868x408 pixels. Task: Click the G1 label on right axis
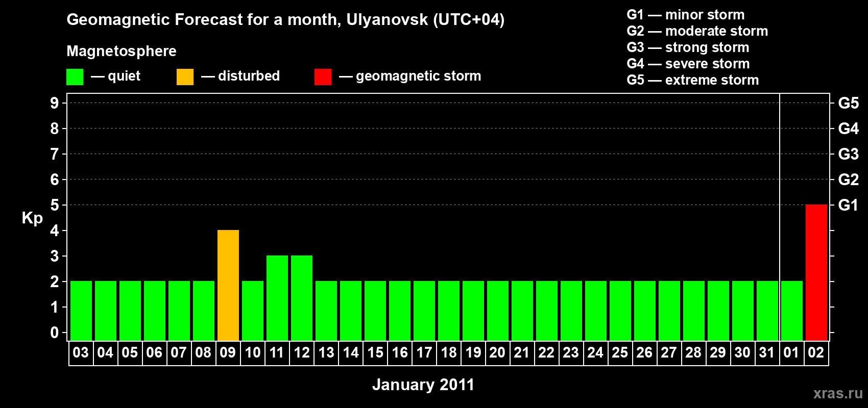point(849,205)
